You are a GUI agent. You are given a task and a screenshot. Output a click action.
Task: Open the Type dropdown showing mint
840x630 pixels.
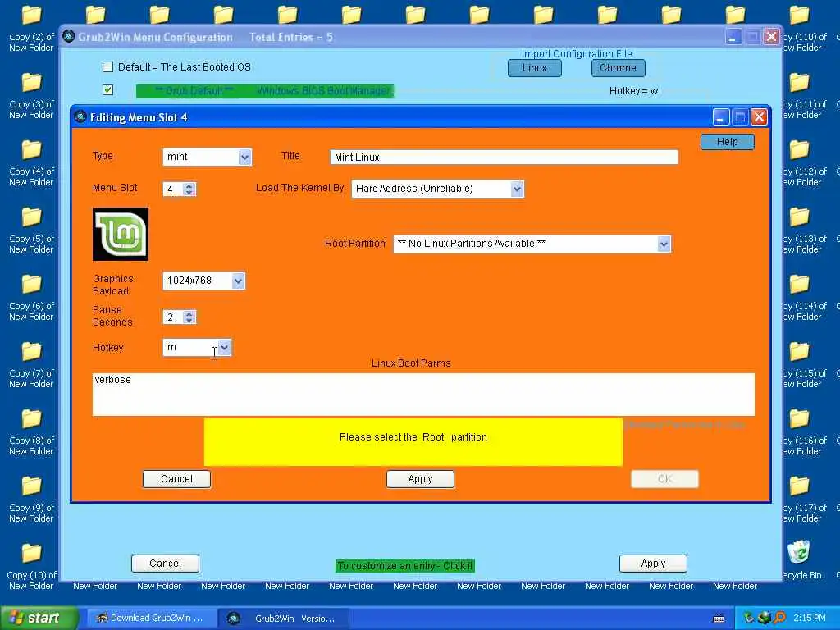point(244,157)
